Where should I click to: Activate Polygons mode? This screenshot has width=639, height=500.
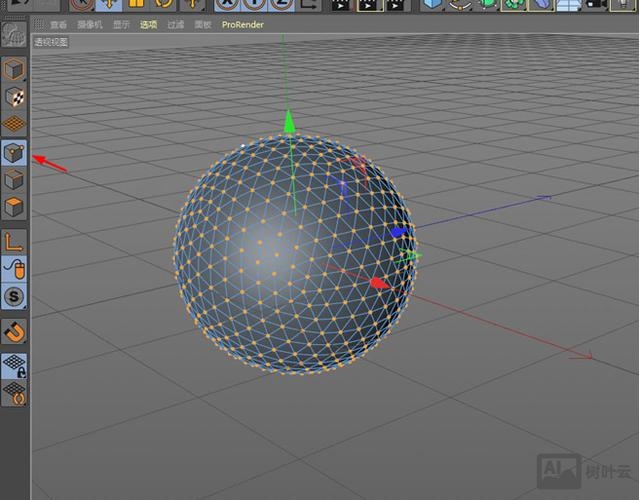coord(14,207)
